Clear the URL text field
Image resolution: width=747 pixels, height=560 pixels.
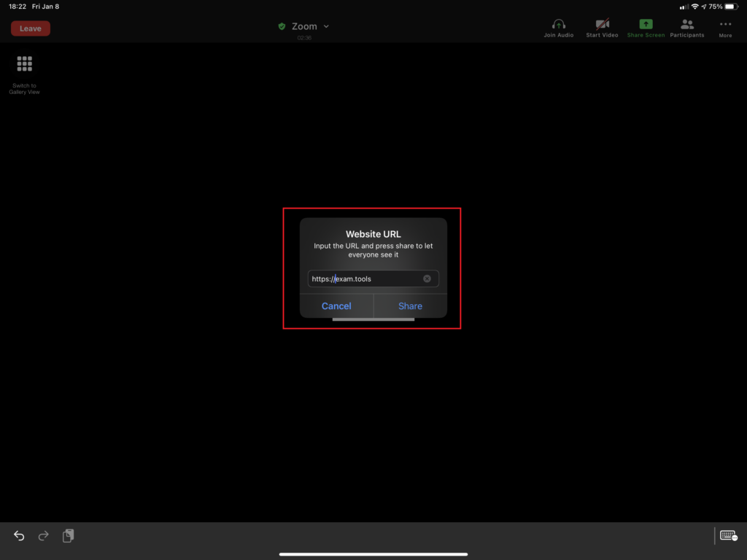[427, 279]
